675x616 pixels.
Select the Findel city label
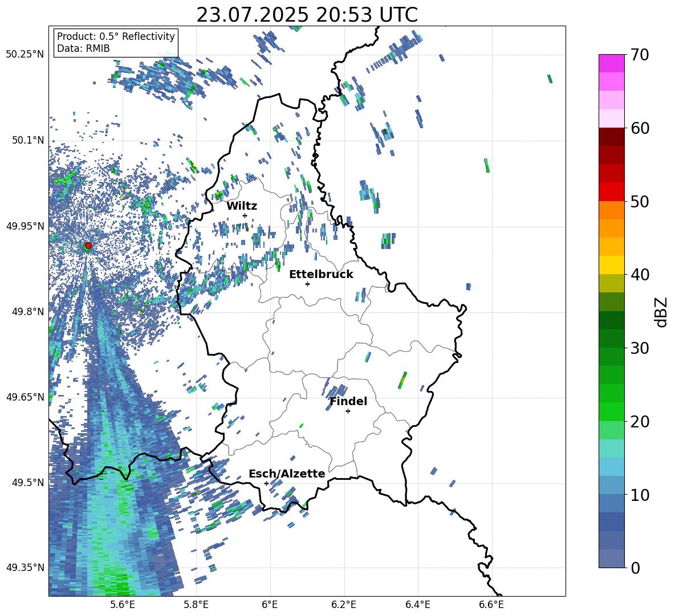348,401
